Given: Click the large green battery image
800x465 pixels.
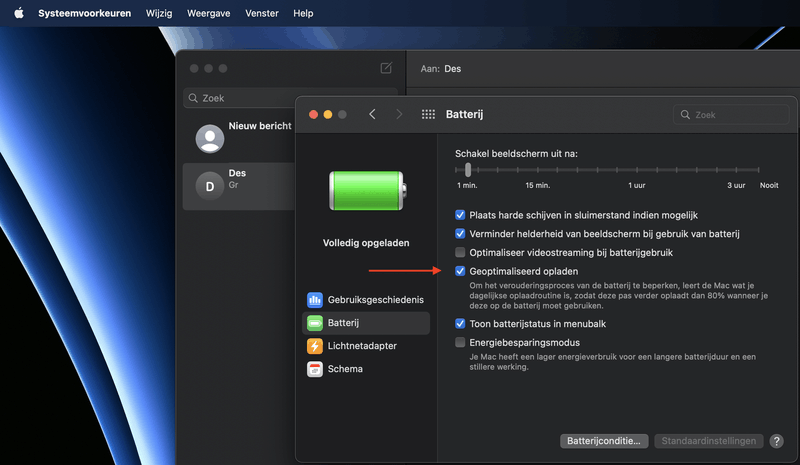Looking at the screenshot, I should (367, 190).
